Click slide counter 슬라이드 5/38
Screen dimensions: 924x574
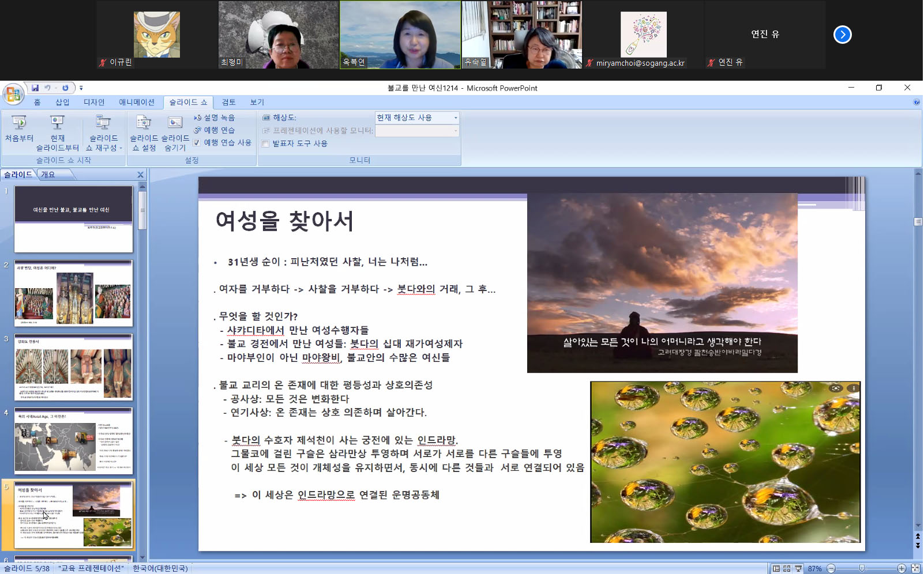(x=27, y=568)
